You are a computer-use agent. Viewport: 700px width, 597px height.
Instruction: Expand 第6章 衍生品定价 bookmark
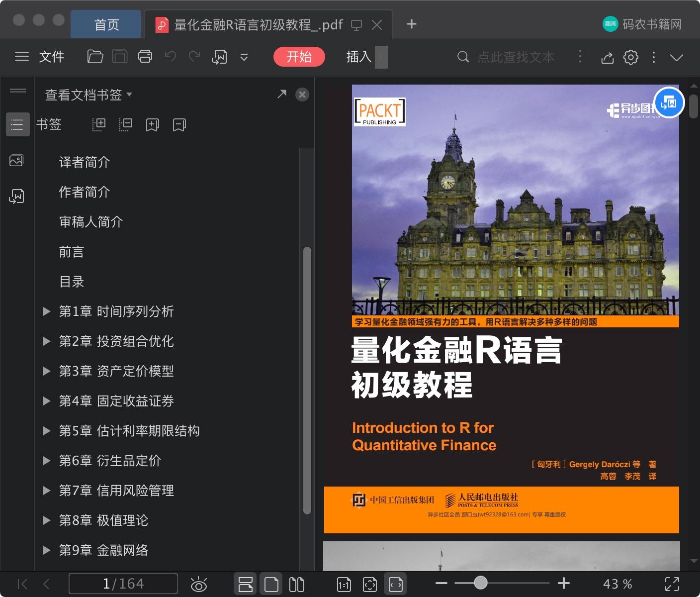coord(47,461)
